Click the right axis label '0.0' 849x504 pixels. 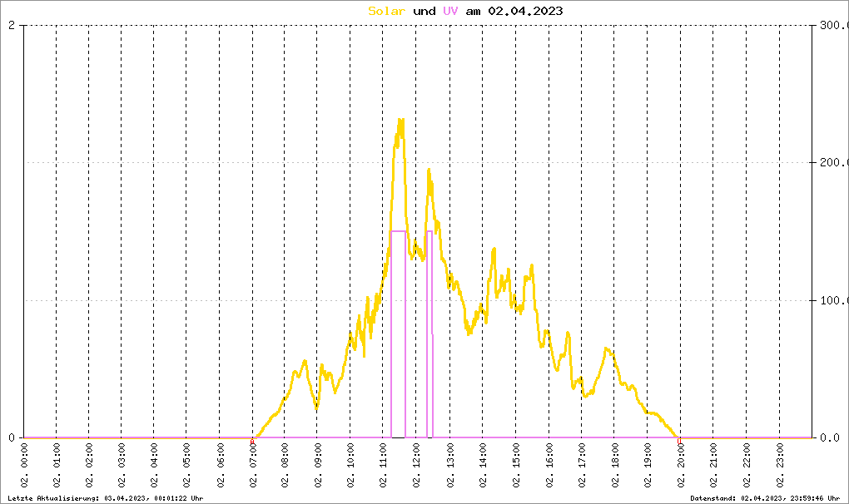coord(830,437)
